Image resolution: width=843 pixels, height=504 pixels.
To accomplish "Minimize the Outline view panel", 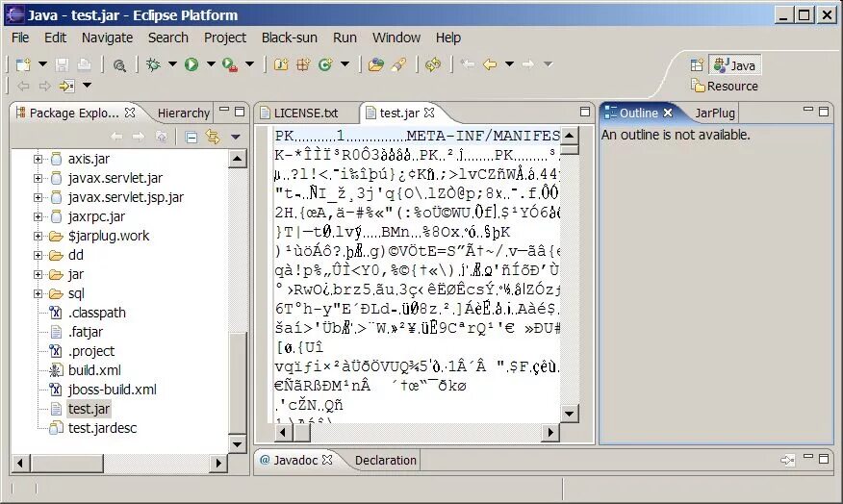I will [x=807, y=110].
